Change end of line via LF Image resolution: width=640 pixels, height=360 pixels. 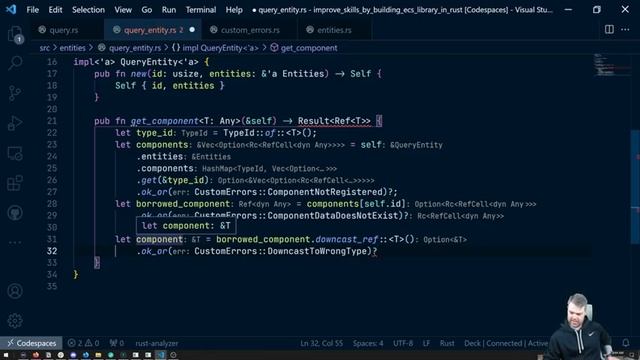click(426, 343)
